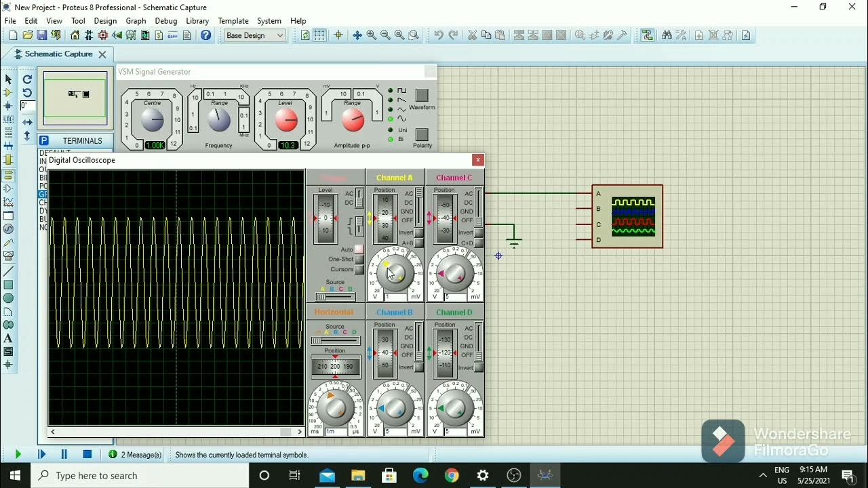Click the 2 Message(s) status indicator
868x488 pixels.
pos(135,455)
